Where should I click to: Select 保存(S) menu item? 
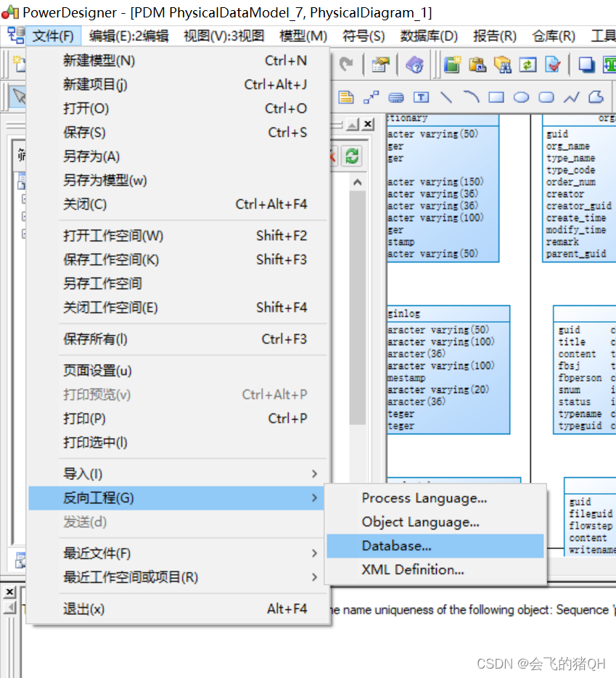click(176, 132)
